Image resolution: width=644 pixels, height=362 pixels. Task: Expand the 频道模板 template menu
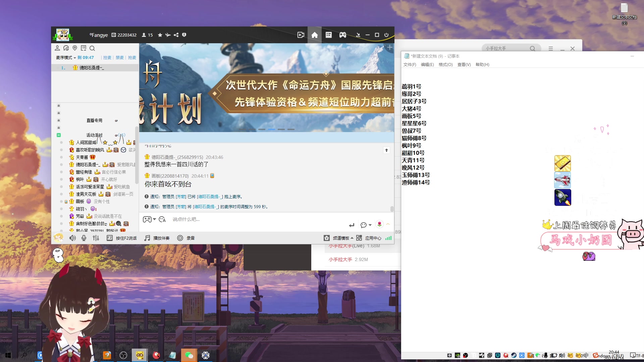tap(338, 238)
